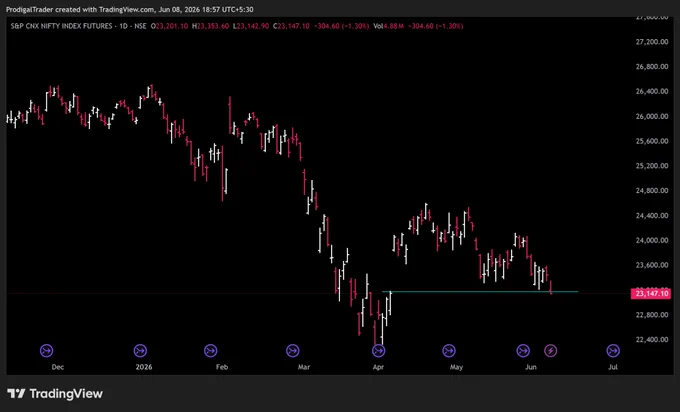680x412 pixels.
Task: Click the open value O23,201.10
Action: pyautogui.click(x=170, y=26)
